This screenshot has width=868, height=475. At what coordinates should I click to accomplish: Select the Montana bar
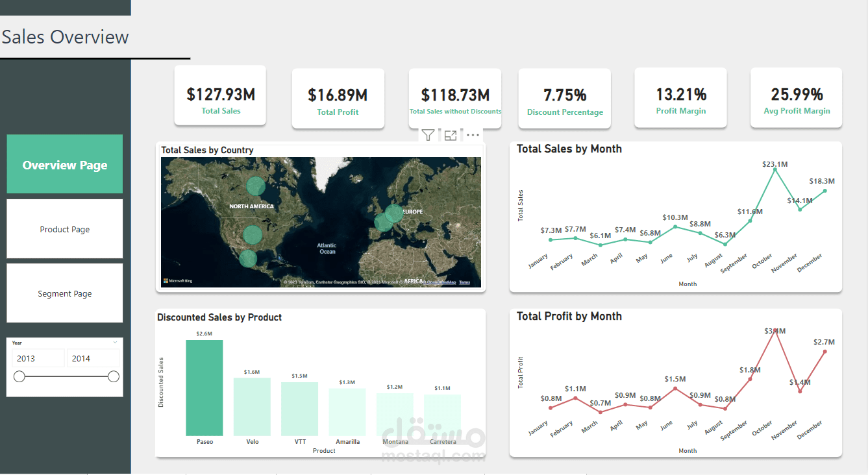[x=395, y=415]
